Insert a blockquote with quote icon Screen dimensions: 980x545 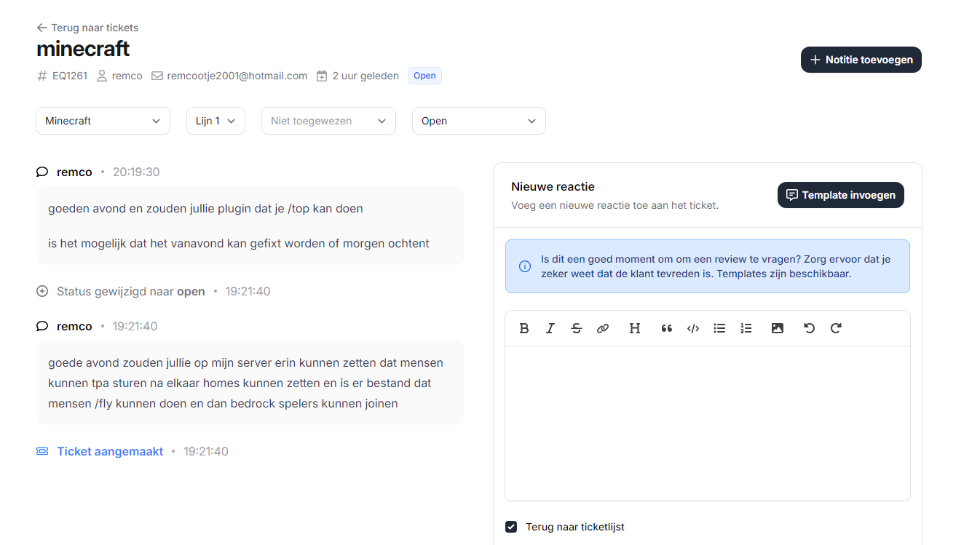[x=667, y=328]
